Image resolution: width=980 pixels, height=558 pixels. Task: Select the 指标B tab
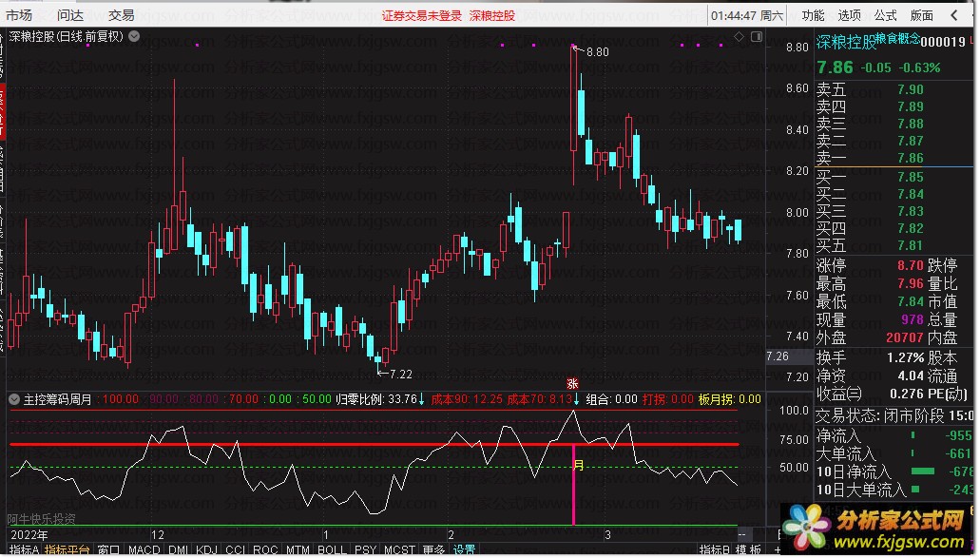pyautogui.click(x=715, y=549)
